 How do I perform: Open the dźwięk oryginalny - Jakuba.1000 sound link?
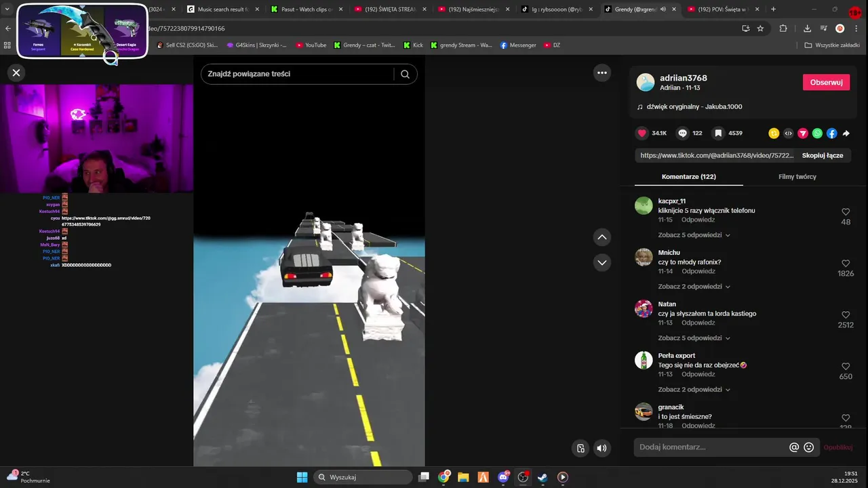(x=694, y=106)
